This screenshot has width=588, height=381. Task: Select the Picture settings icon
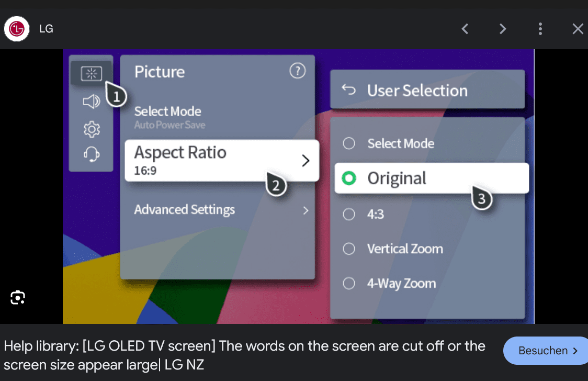tap(91, 74)
